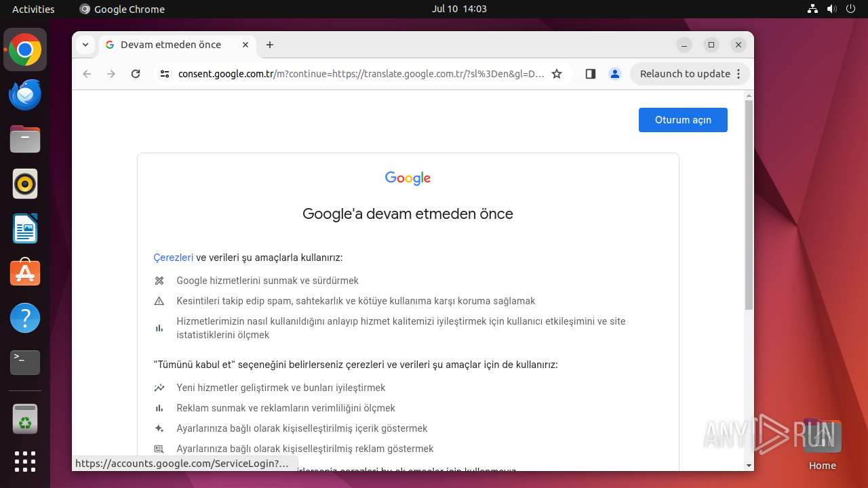
Task: Open the Help question mark icon
Action: tap(25, 318)
